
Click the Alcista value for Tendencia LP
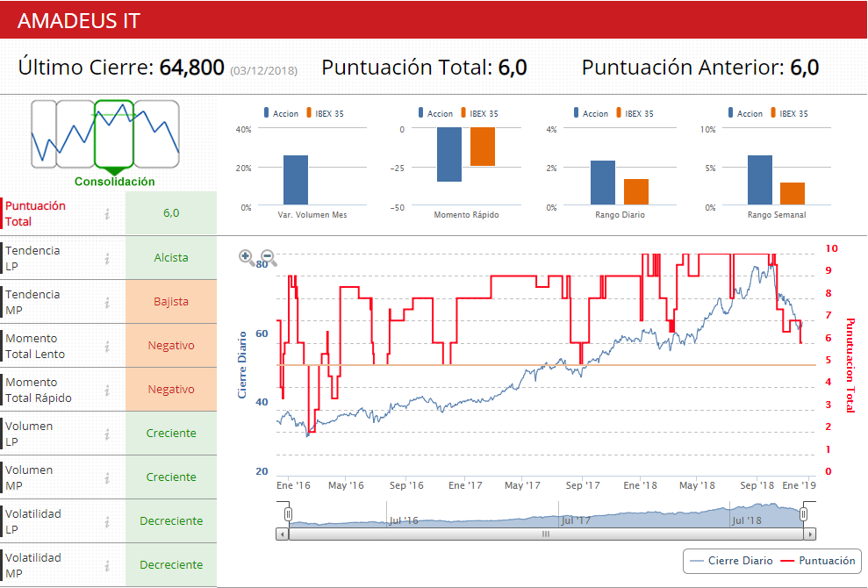coord(171,258)
